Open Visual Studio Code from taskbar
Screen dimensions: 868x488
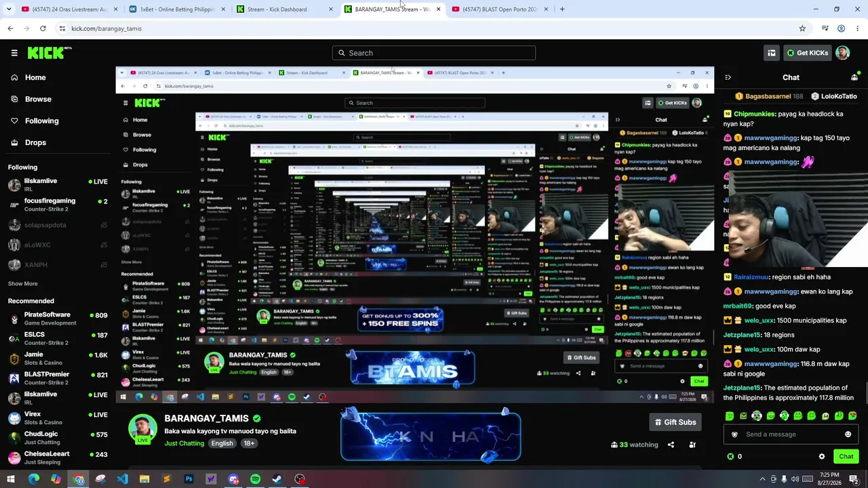click(122, 480)
